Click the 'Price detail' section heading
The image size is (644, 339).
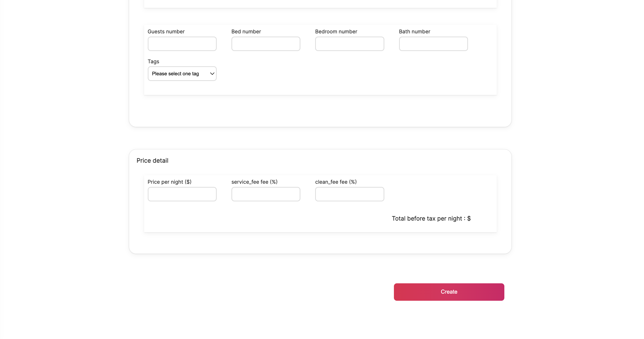[152, 161]
